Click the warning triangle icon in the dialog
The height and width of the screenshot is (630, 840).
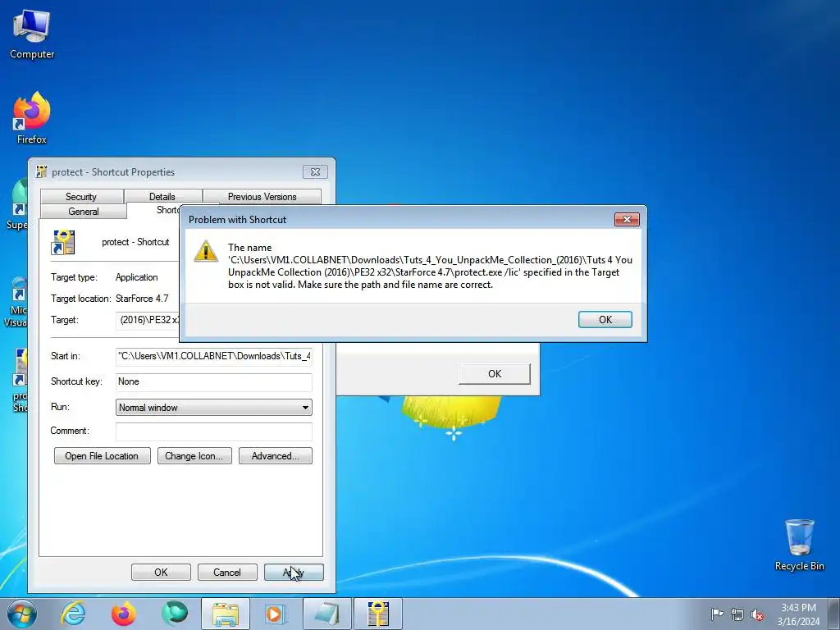coord(206,251)
